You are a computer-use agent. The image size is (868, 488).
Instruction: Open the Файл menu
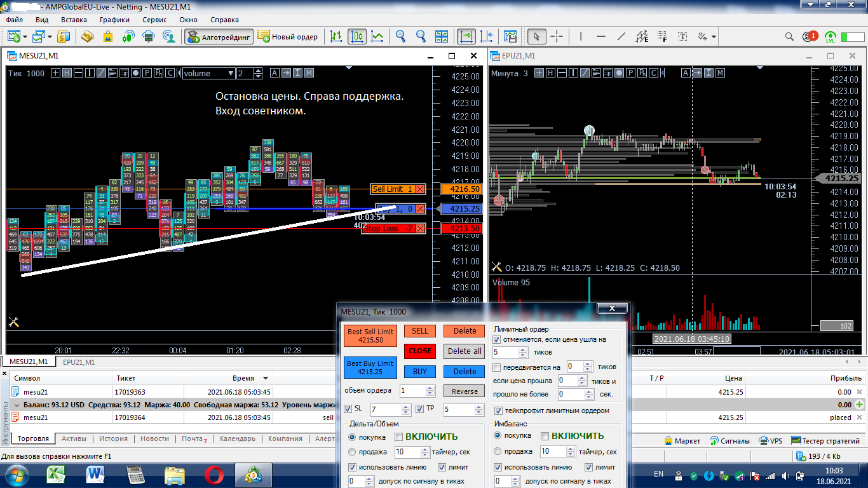point(14,20)
